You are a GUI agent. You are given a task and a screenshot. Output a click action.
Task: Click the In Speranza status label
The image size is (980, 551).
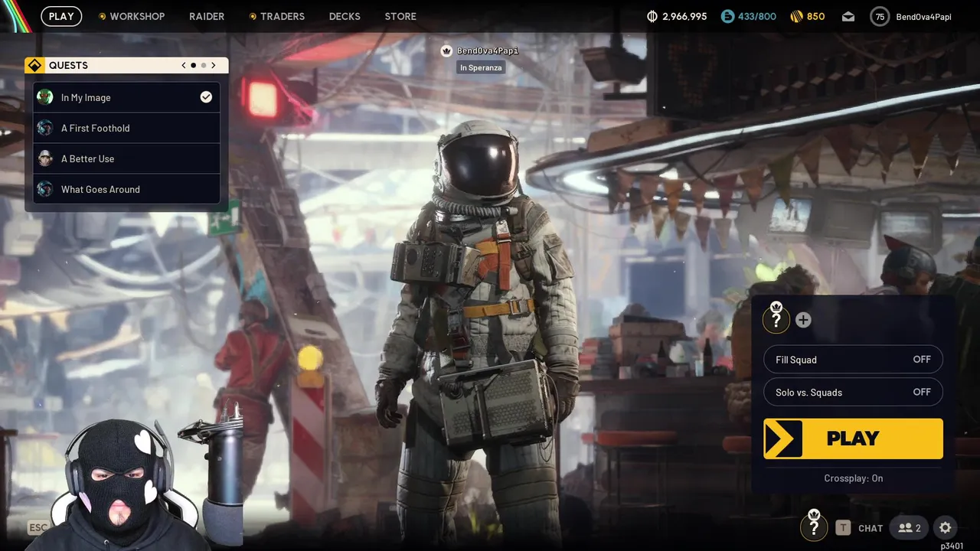click(481, 67)
